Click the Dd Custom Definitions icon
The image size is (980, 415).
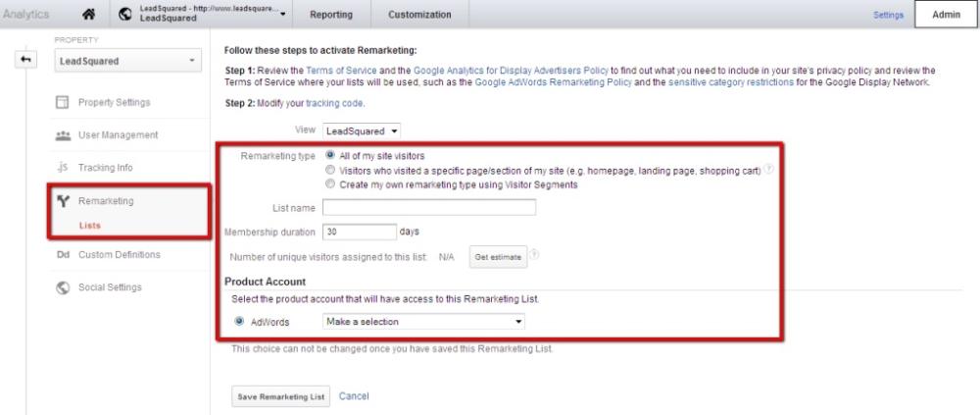coord(63,255)
